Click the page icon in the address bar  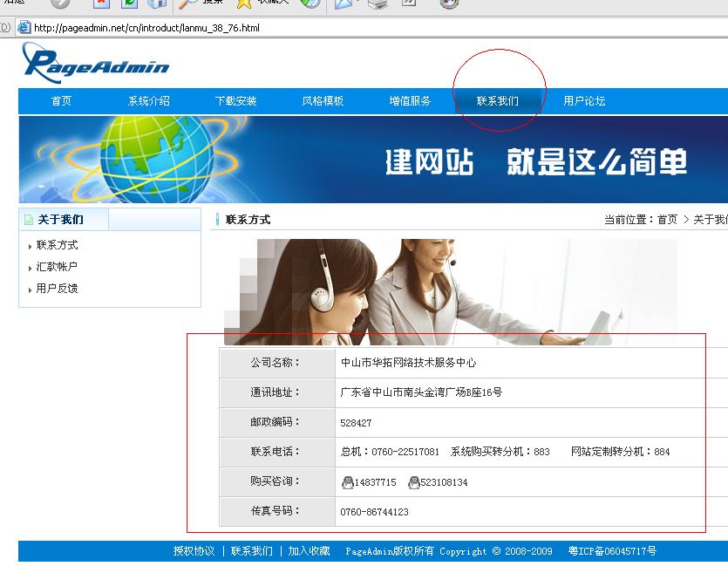point(24,28)
